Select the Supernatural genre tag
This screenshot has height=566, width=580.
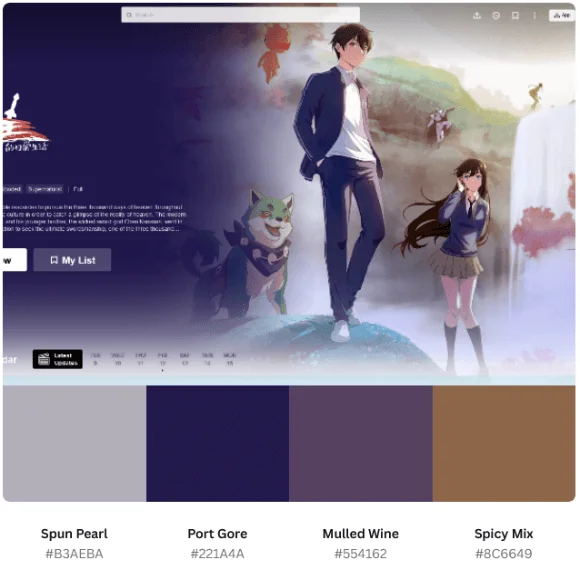click(45, 189)
